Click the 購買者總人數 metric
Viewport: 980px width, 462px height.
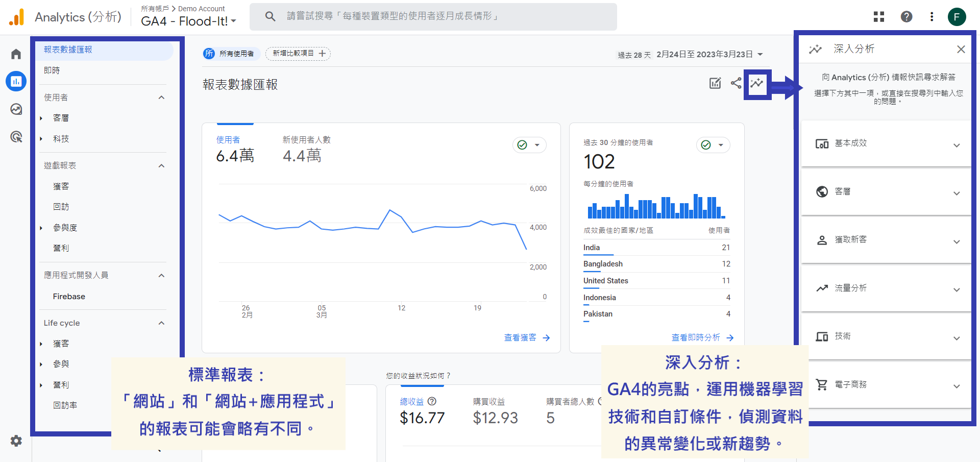tap(571, 411)
